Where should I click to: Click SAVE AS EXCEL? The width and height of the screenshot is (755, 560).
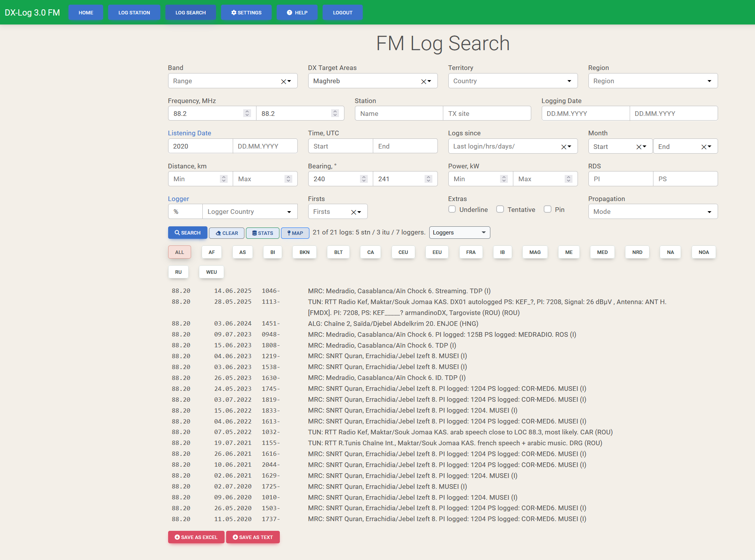point(196,537)
